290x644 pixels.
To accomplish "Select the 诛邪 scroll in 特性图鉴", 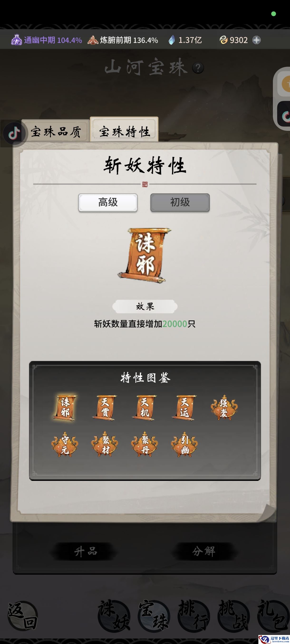I will (x=65, y=408).
